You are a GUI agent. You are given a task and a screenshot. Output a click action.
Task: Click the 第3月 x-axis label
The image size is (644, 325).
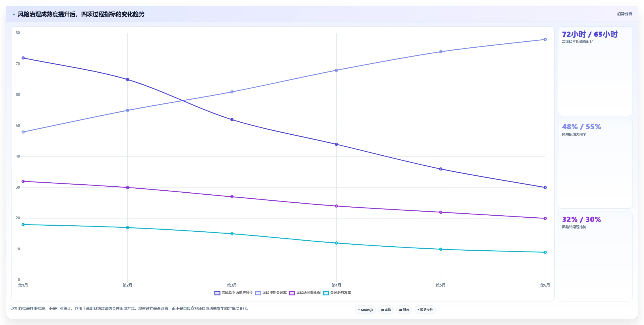(232, 285)
